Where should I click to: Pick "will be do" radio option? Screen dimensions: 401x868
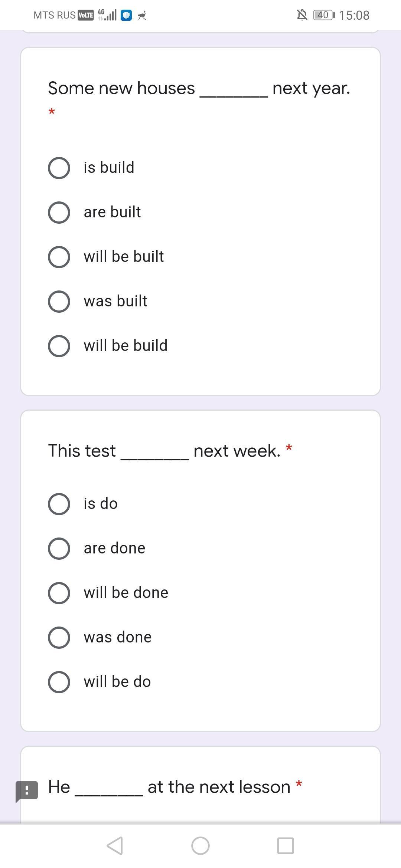59,682
